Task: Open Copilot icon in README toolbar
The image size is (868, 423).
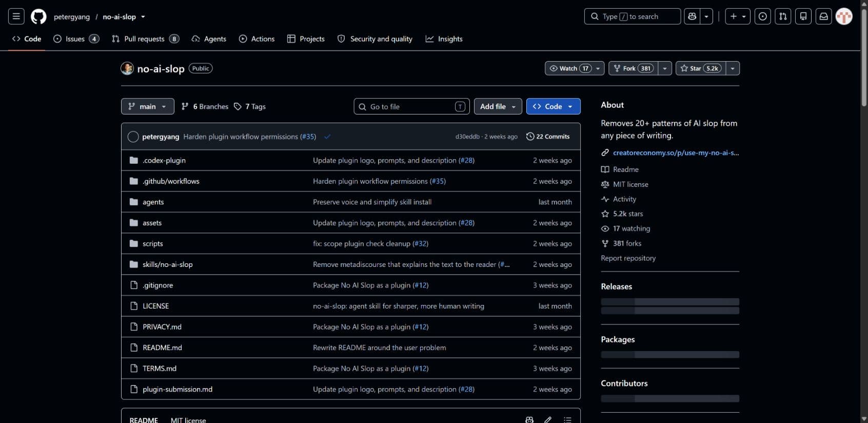Action: tap(529, 419)
